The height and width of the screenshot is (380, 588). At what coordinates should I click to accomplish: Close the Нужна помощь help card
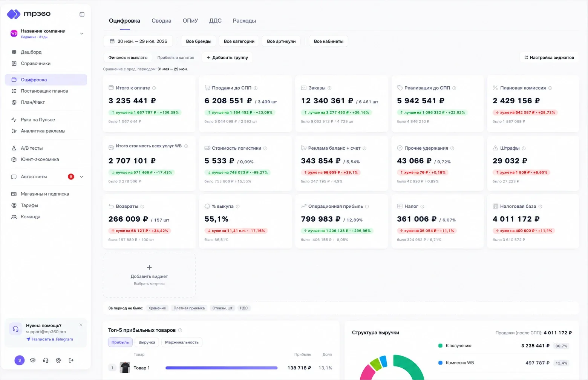tap(81, 325)
